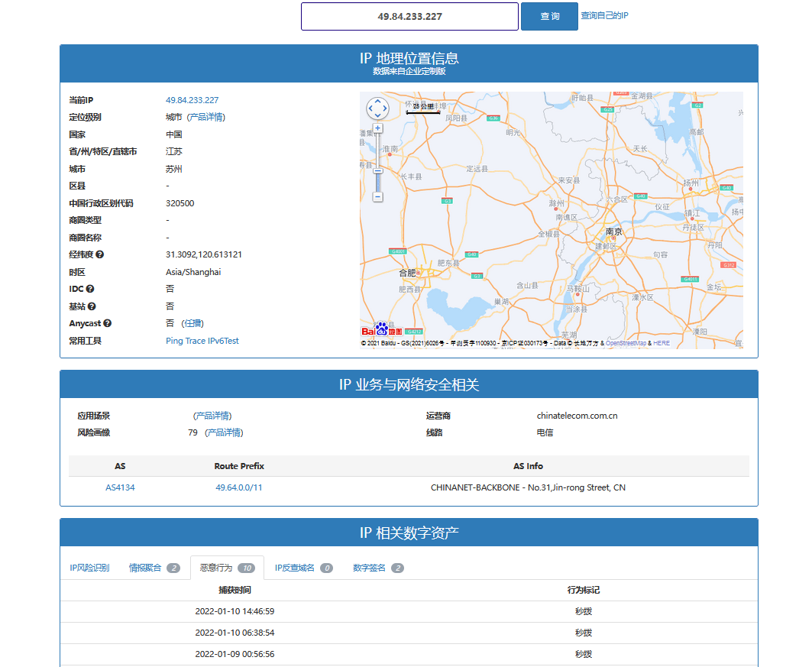Click the 查询自己的IP link
This screenshot has height=667, width=812.
click(604, 15)
